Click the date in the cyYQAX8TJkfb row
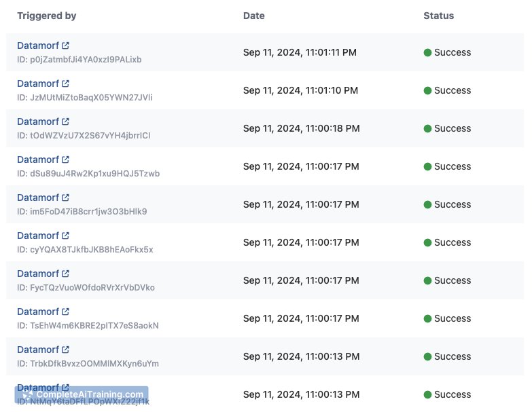Screen dimensions: 532x412 click(301, 242)
